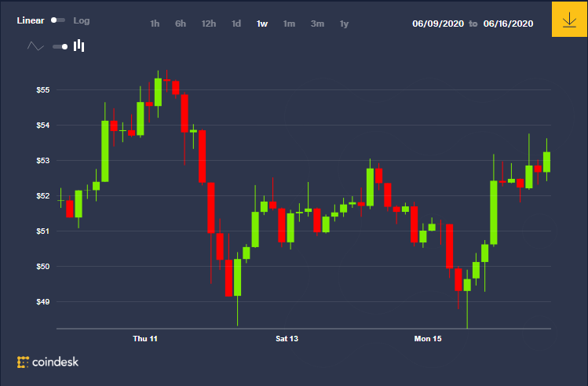
Task: Click the Sat 13 date axis label
Action: (287, 339)
